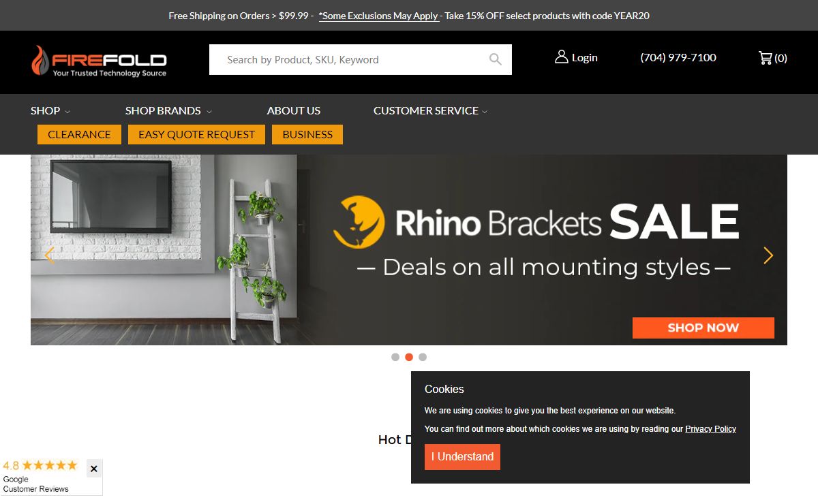This screenshot has width=818, height=504.
Task: Expand the SHOP BRANDS dropdown
Action: (x=168, y=110)
